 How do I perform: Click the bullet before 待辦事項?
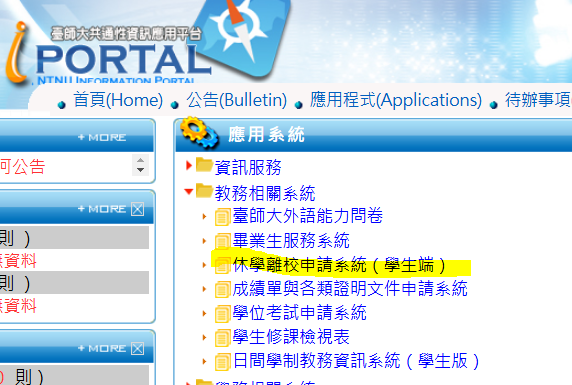click(494, 105)
